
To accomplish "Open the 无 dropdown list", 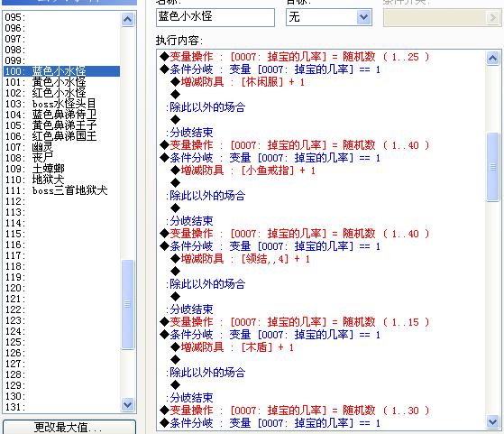I will tap(364, 17).
